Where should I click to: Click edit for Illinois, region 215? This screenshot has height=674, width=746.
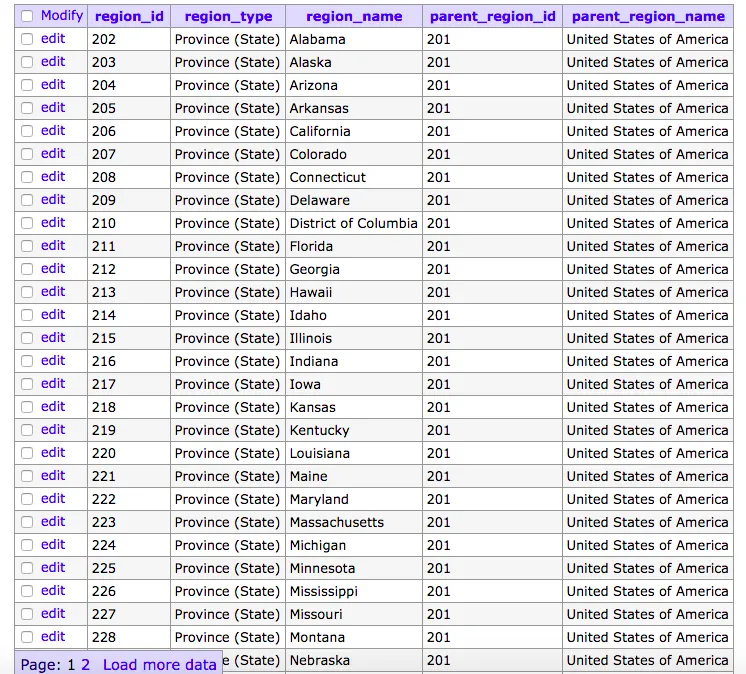(x=53, y=338)
